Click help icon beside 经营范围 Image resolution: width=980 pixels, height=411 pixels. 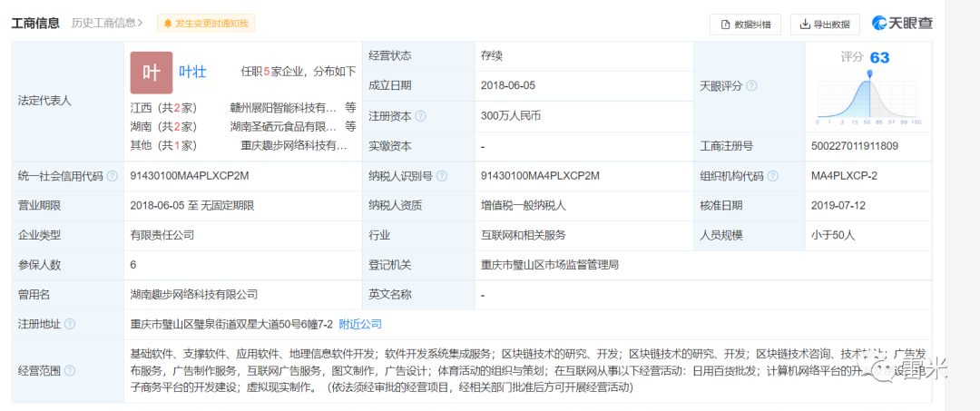click(70, 371)
